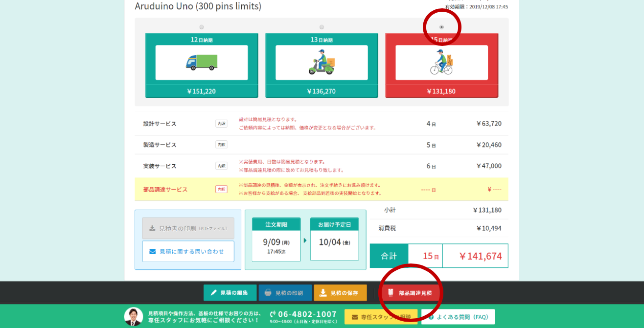Click the printer icon in 見積の印刷

[268, 293]
